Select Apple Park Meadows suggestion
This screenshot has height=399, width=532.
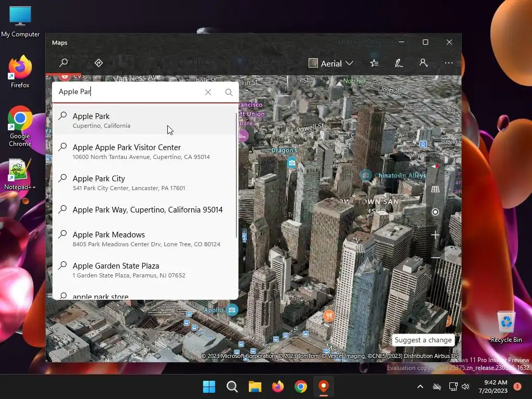pos(144,239)
